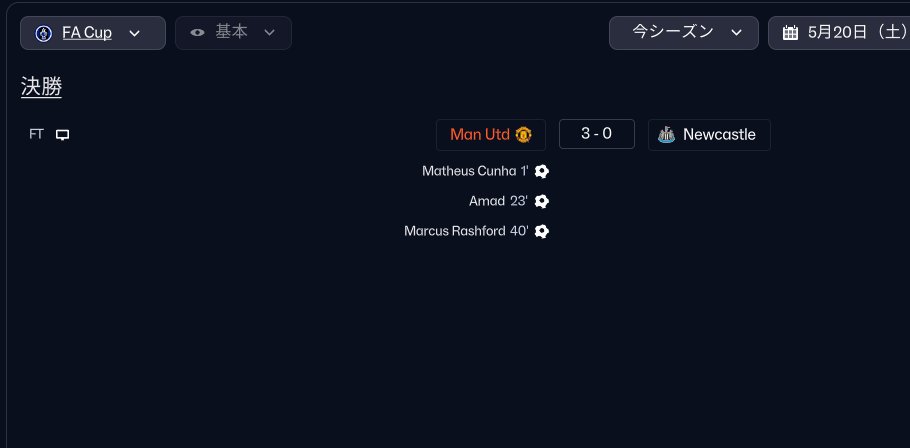Screen dimensions: 910x448
Task: Click the FT match status label
Action: (36, 135)
